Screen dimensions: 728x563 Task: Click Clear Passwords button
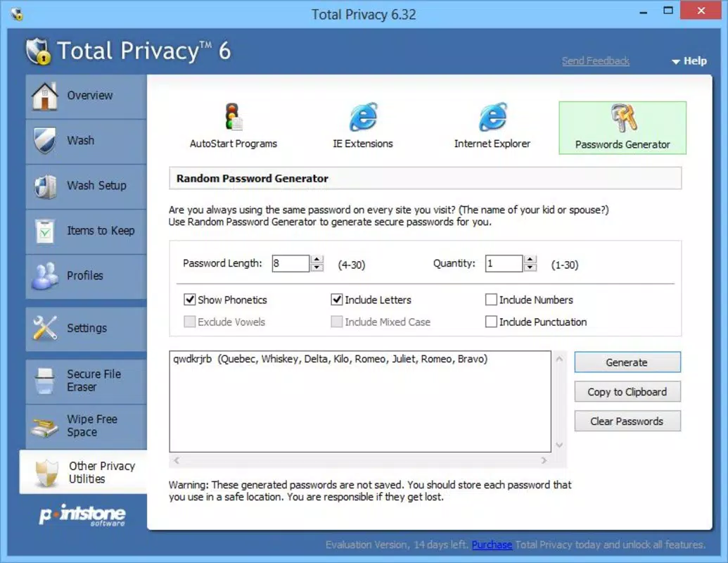coord(627,422)
